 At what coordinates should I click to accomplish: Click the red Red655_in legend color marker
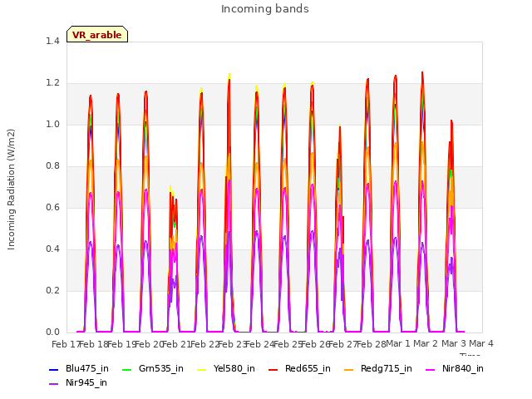[x=273, y=369]
